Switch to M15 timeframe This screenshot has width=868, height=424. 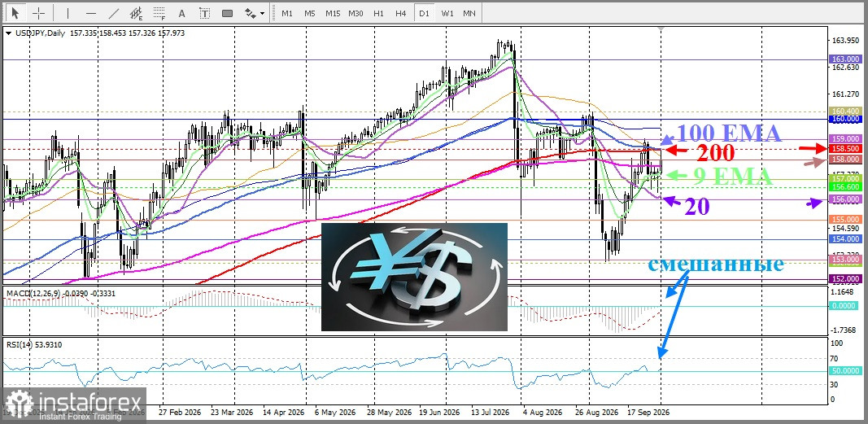point(333,13)
